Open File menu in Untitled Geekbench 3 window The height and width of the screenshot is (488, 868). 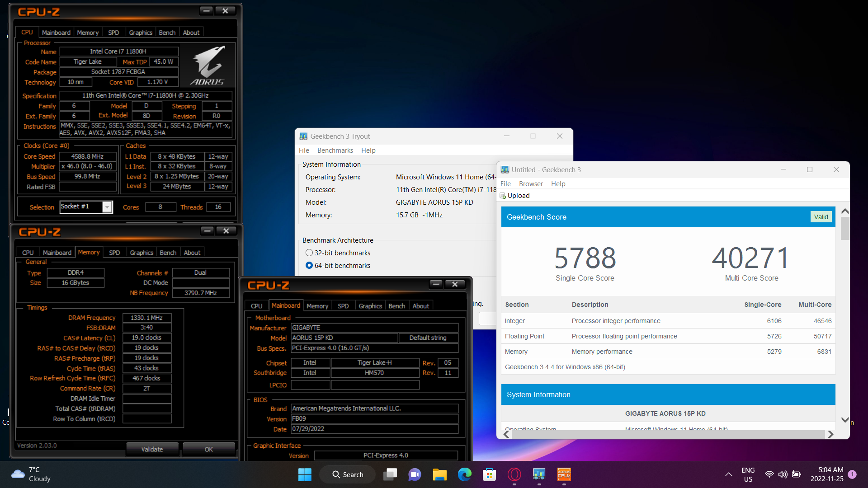[x=505, y=184]
